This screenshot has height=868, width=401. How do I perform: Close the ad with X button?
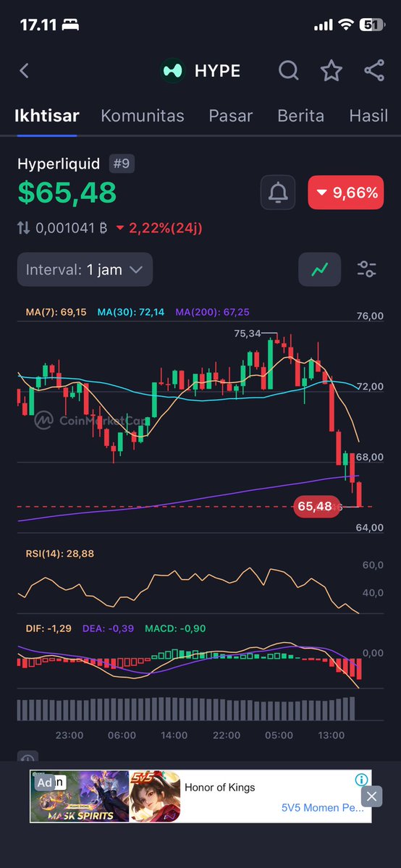coord(371,796)
